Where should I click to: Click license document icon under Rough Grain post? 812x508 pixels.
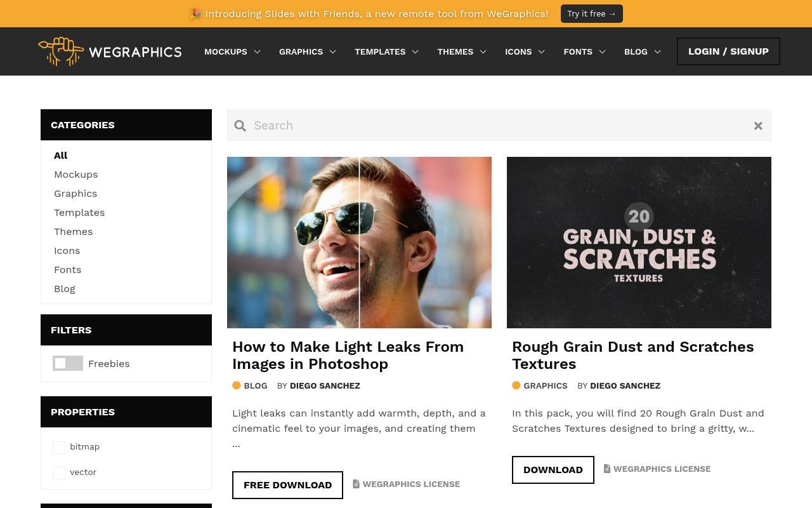point(607,469)
